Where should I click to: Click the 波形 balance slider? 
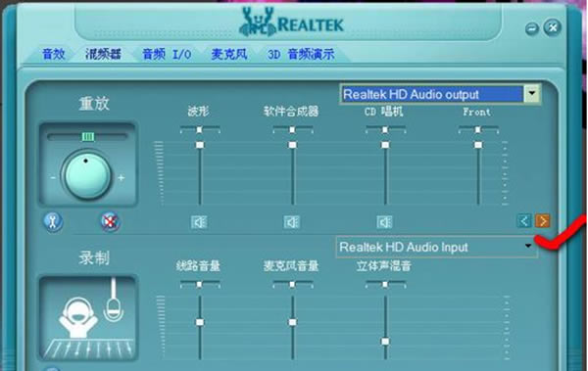[x=200, y=130]
